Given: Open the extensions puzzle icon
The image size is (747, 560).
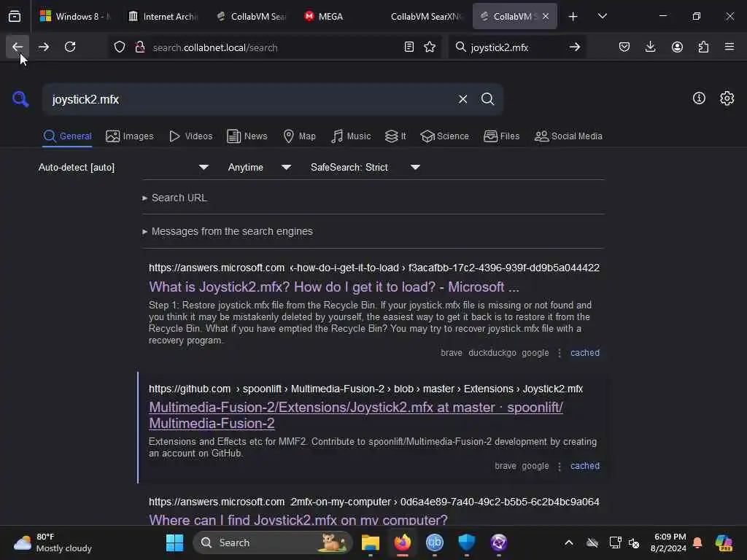Looking at the screenshot, I should 703,47.
